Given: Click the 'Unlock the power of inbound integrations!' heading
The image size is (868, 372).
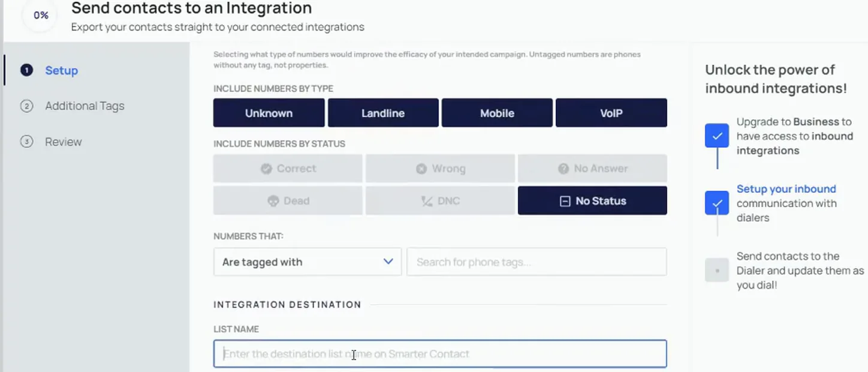Looking at the screenshot, I should [x=776, y=79].
